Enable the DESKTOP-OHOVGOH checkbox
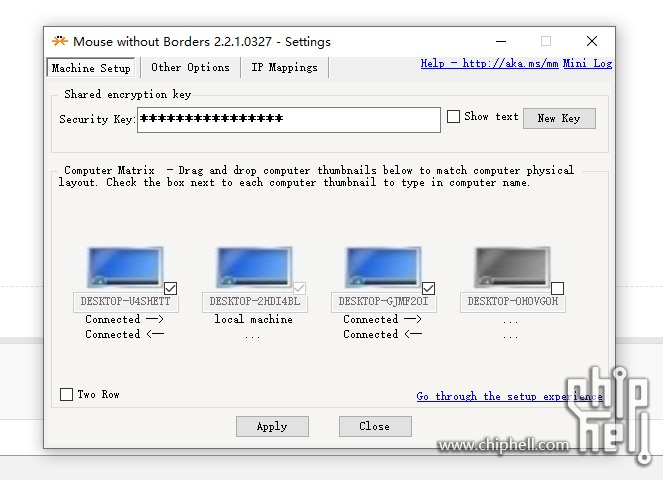Image resolution: width=665 pixels, height=480 pixels. [557, 289]
